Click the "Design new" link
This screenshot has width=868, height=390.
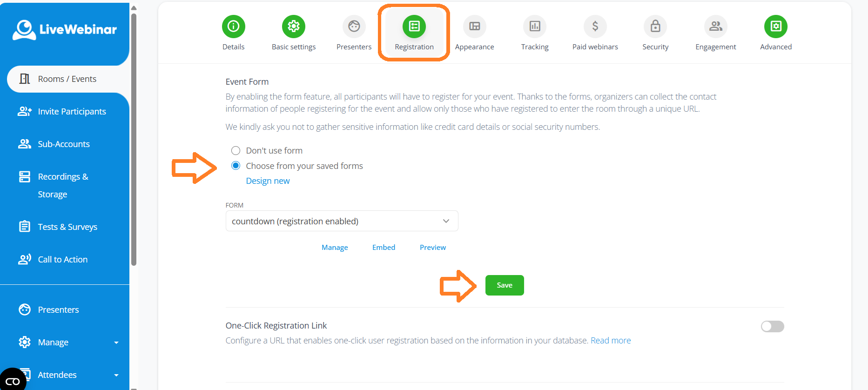click(x=268, y=181)
